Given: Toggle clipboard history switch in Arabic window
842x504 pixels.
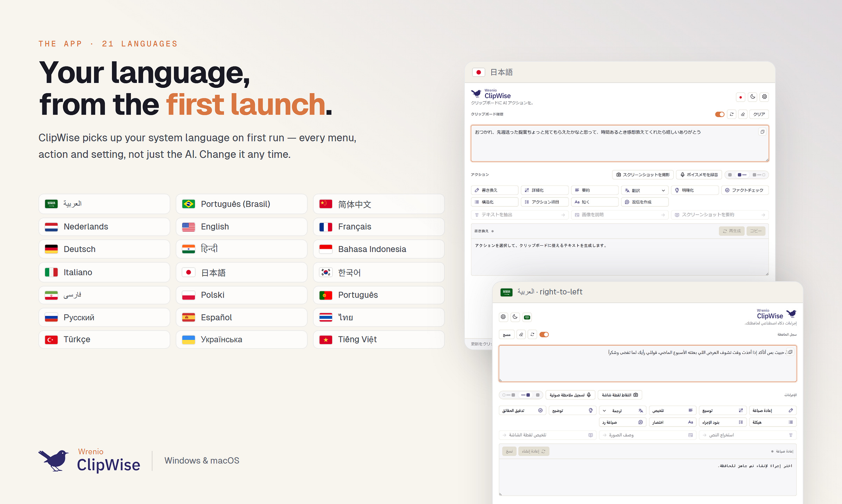Looking at the screenshot, I should point(544,335).
